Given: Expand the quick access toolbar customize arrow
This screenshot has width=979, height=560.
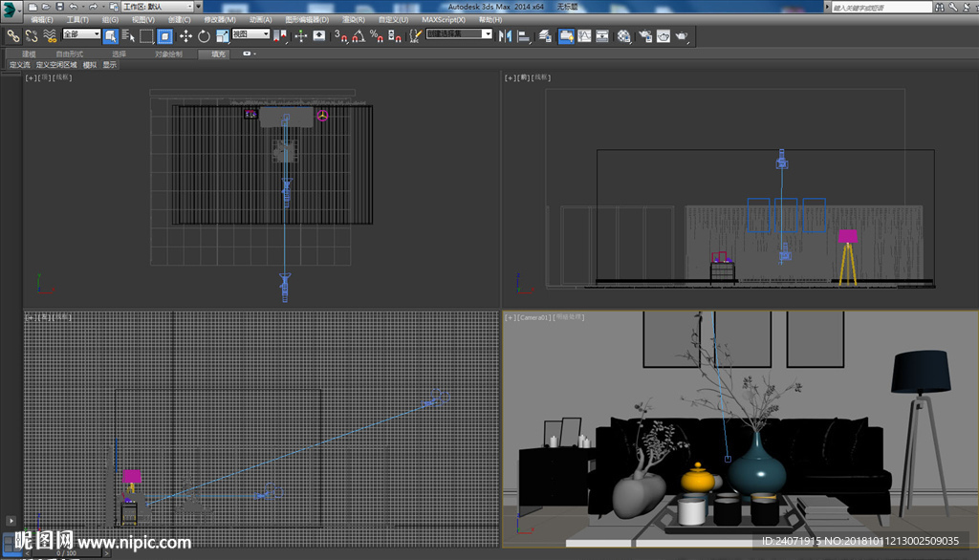Looking at the screenshot, I should click(199, 7).
